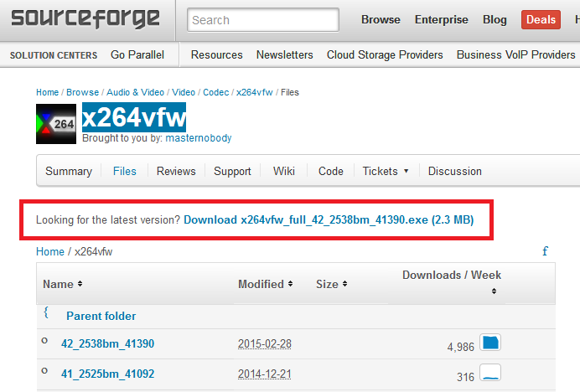Expand the Tickets dropdown menu
This screenshot has height=392, width=580.
(x=386, y=171)
